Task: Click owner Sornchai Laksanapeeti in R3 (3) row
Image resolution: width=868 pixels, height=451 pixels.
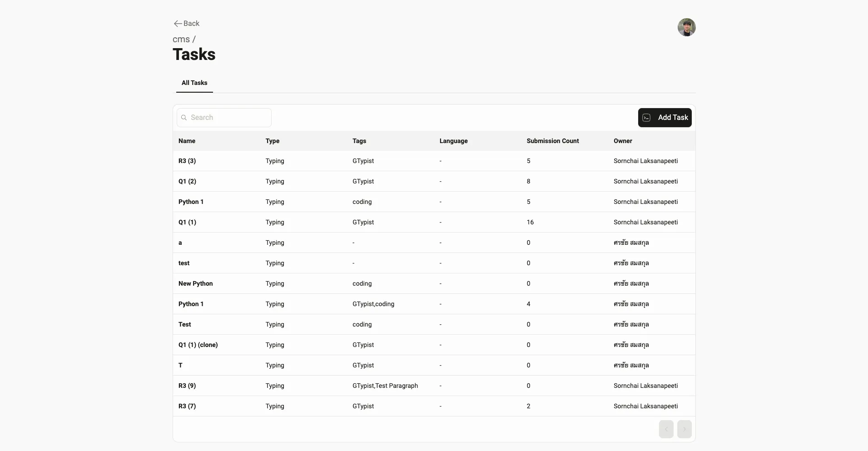Action: [645, 161]
